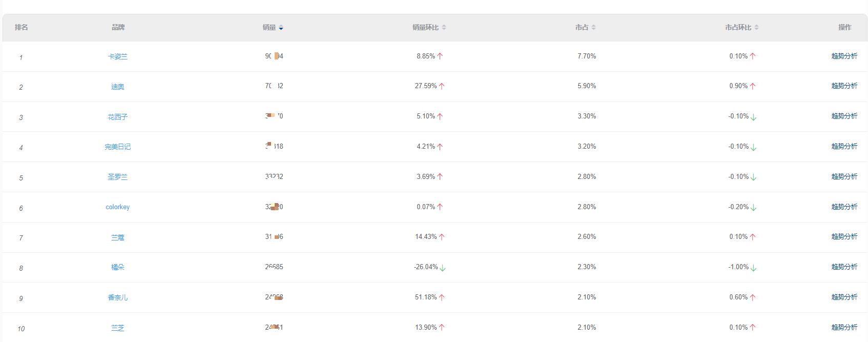Image resolution: width=868 pixels, height=342 pixels.
Task: Click the 市占 sort arrows icon
Action: tap(593, 28)
